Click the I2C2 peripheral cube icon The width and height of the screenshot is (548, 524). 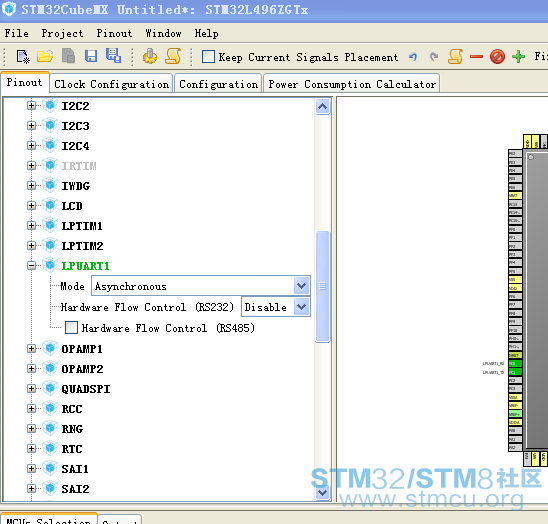coord(50,105)
